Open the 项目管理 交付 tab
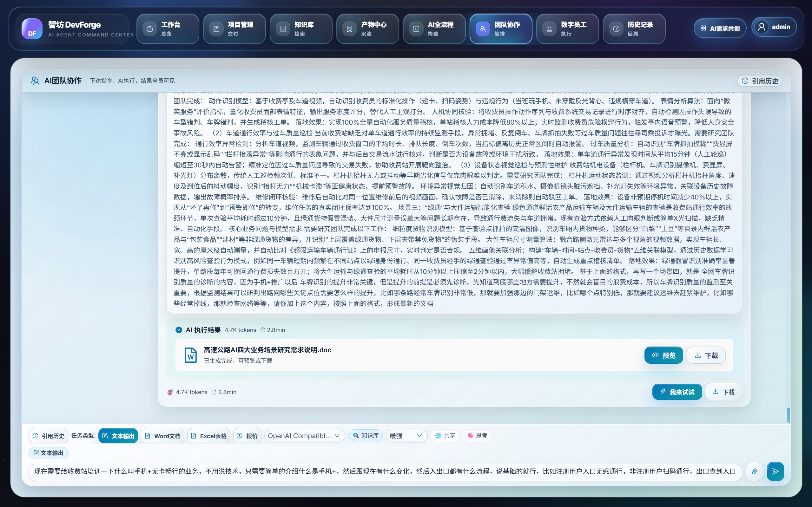The image size is (812, 507). click(x=234, y=29)
